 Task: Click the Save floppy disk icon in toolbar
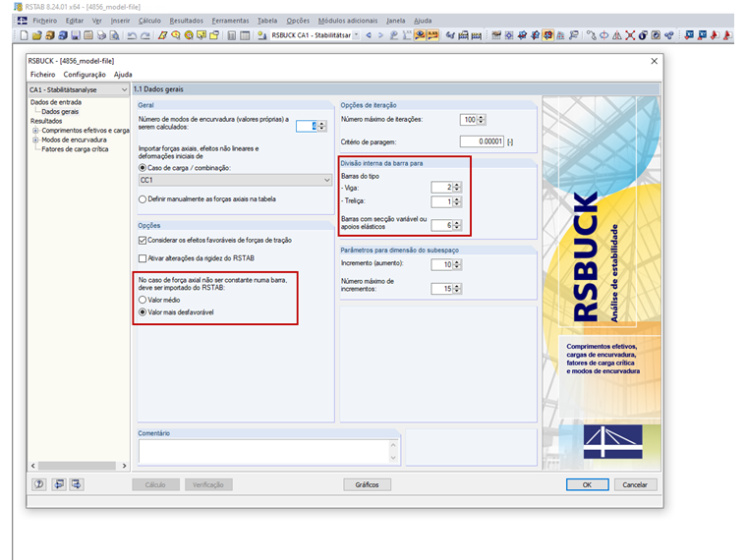76,35
